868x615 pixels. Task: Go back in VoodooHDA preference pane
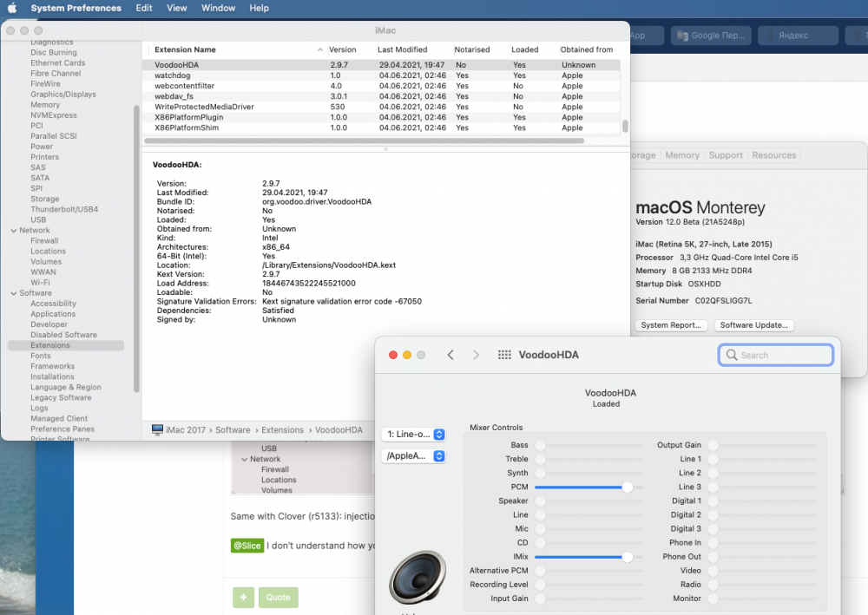tap(450, 355)
